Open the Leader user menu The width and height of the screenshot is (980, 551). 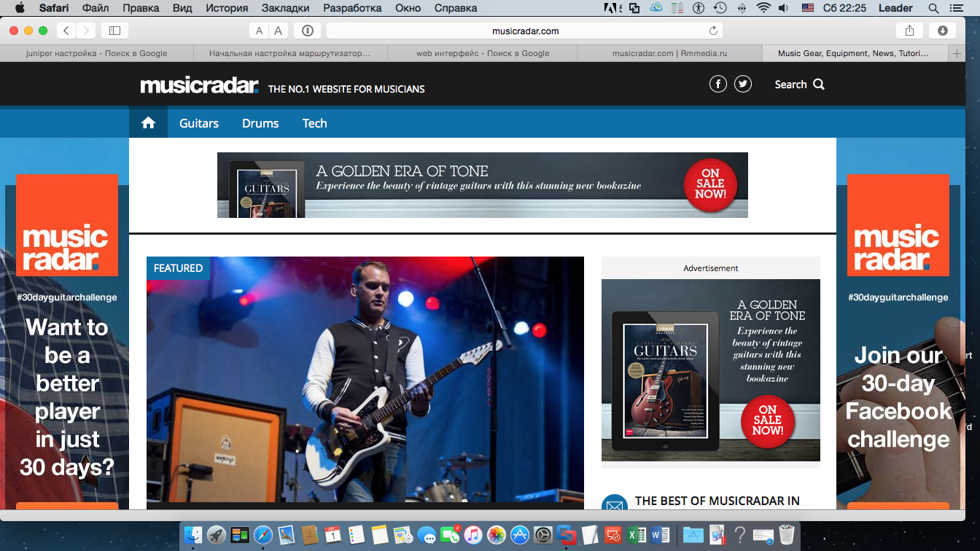895,8
